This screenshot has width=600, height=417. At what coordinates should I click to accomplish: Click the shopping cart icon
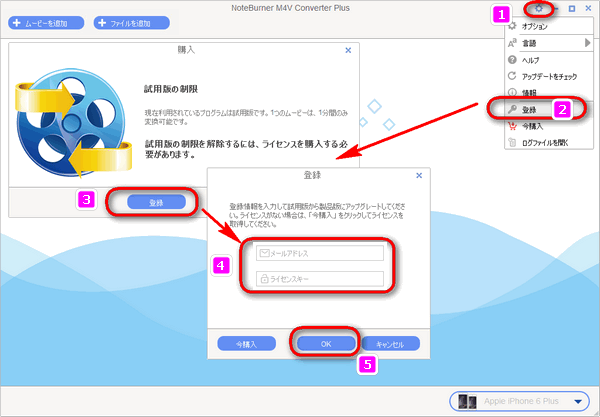[x=512, y=126]
